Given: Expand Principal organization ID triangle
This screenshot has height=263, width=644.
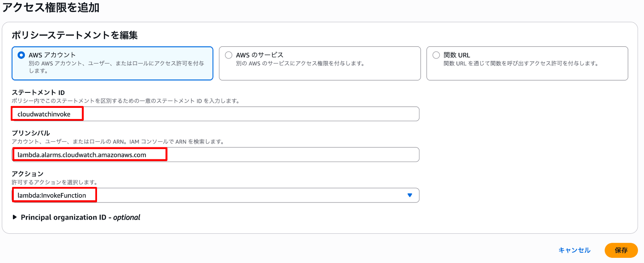Looking at the screenshot, I should tap(16, 217).
